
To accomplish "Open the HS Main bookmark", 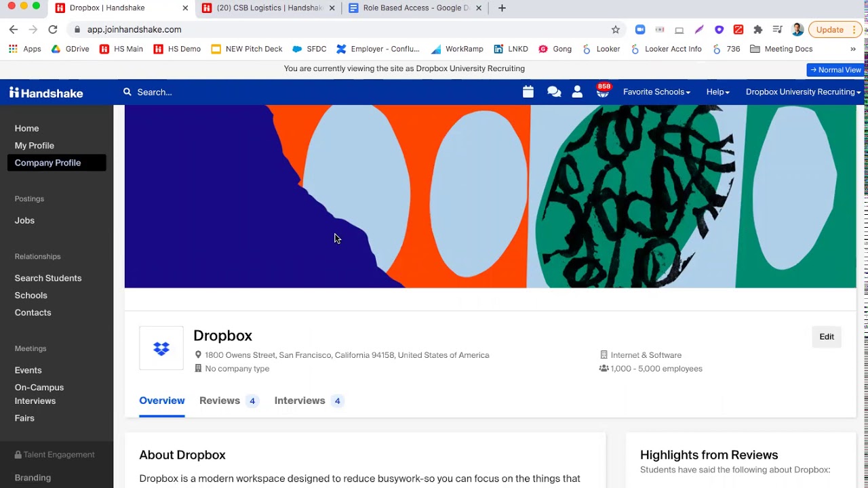I will 121,49.
